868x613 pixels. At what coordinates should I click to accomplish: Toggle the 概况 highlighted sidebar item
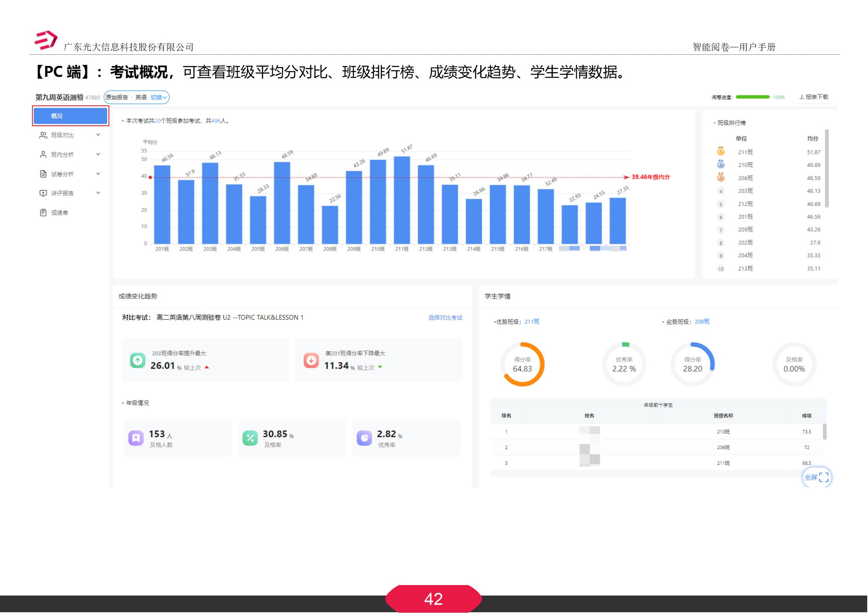(x=70, y=115)
